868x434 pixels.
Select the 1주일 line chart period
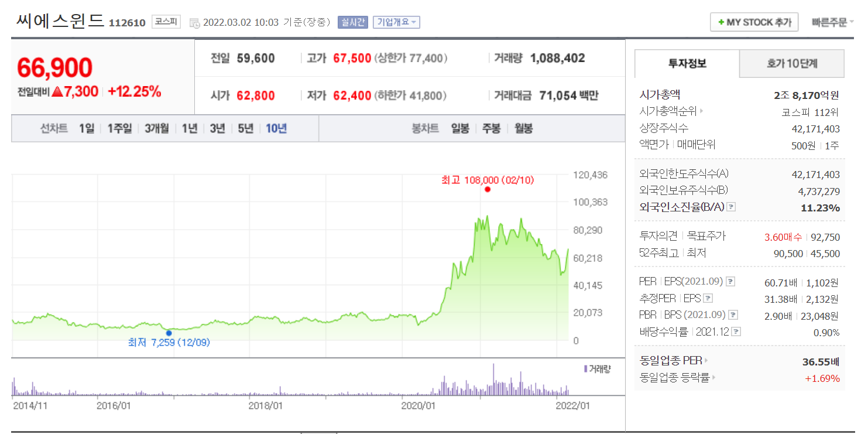coord(119,128)
